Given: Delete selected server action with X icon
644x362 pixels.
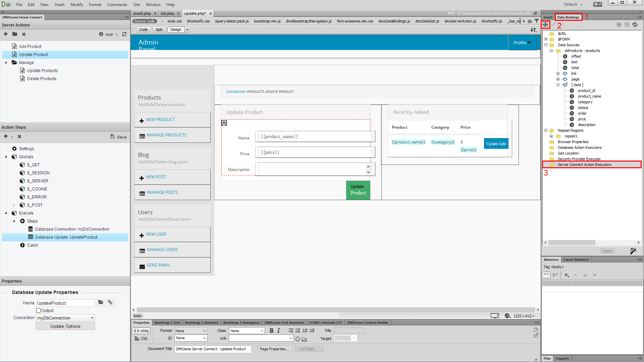Looking at the screenshot, I should [24, 34].
